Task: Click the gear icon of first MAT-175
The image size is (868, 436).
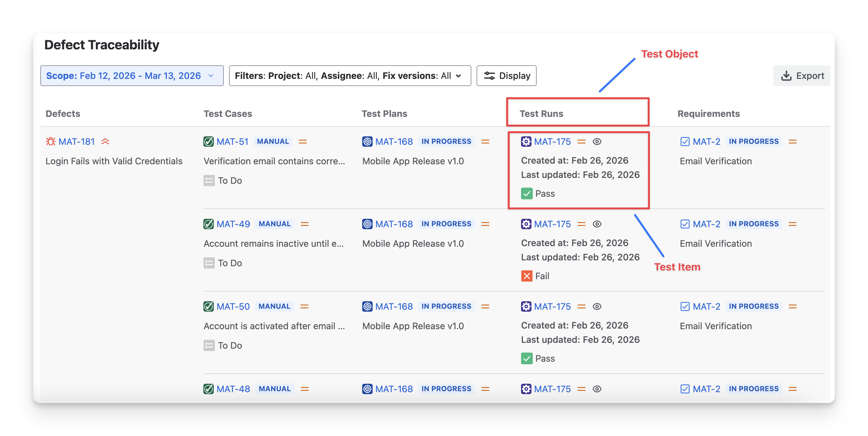Action: pos(526,142)
